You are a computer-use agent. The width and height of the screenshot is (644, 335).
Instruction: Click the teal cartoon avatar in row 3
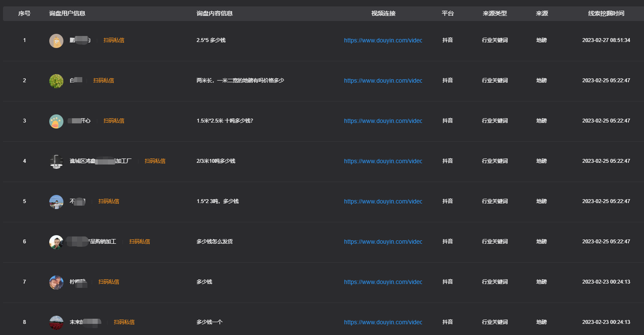pyautogui.click(x=56, y=121)
